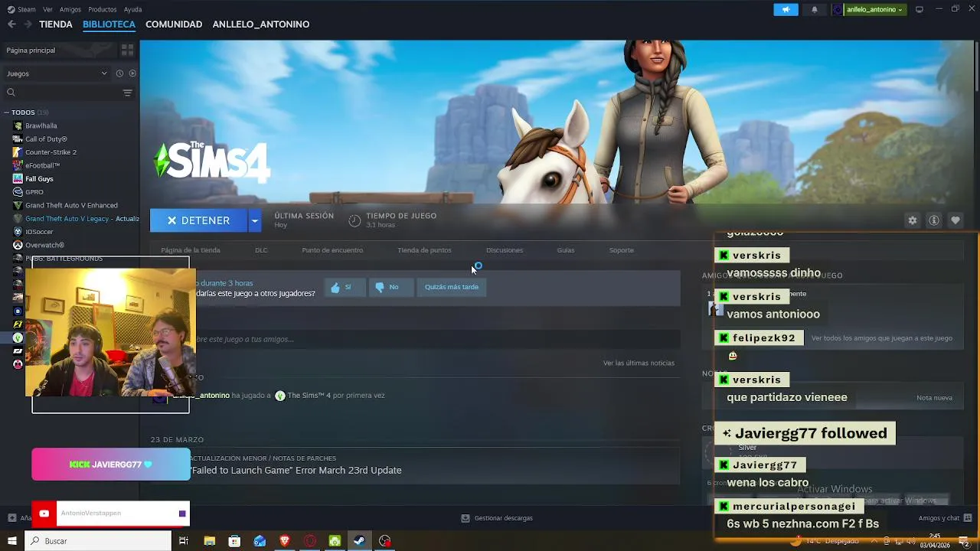
Task: Select Grand Theft Auto V Enhanced
Action: point(70,205)
